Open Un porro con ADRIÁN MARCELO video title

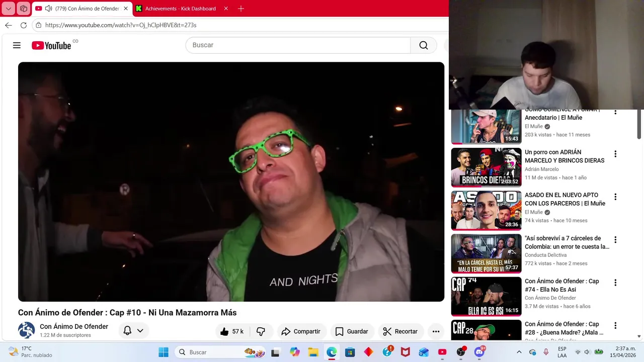(565, 156)
